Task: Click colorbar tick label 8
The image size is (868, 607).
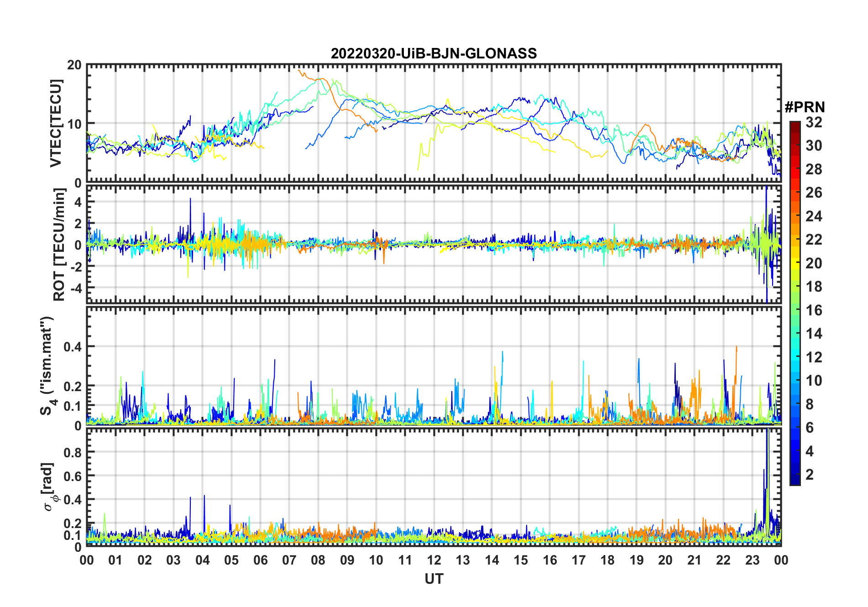Action: pyautogui.click(x=810, y=404)
